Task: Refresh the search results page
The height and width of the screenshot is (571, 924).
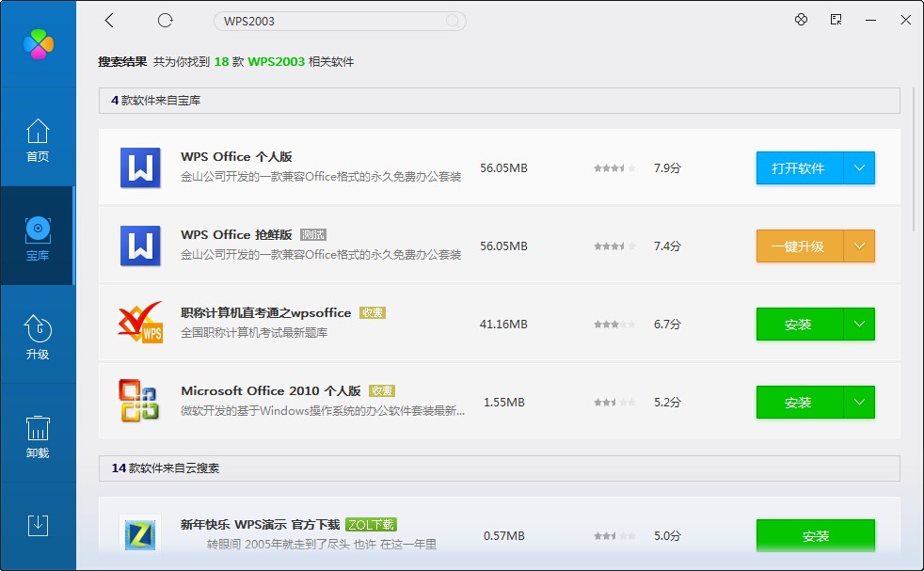Action: (165, 21)
